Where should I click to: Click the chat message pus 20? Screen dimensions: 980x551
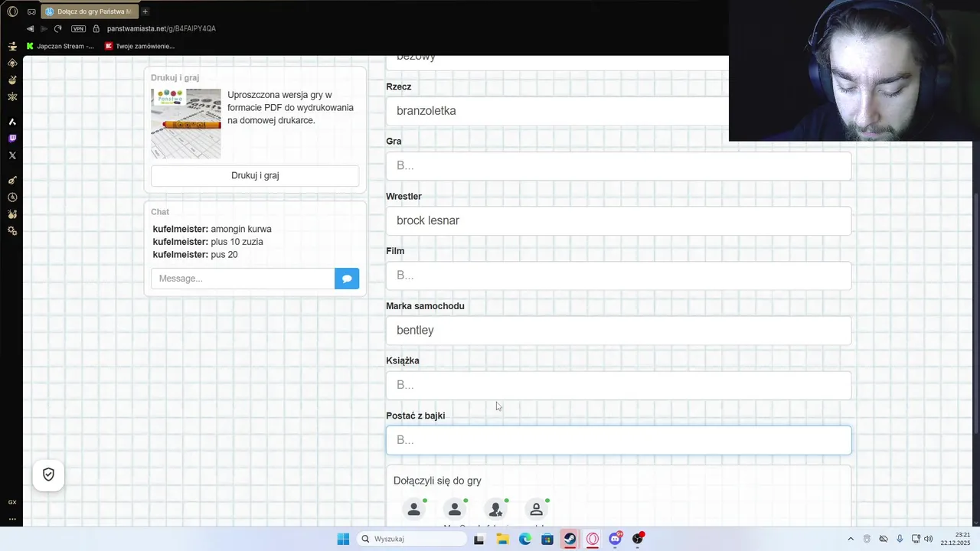pos(195,254)
